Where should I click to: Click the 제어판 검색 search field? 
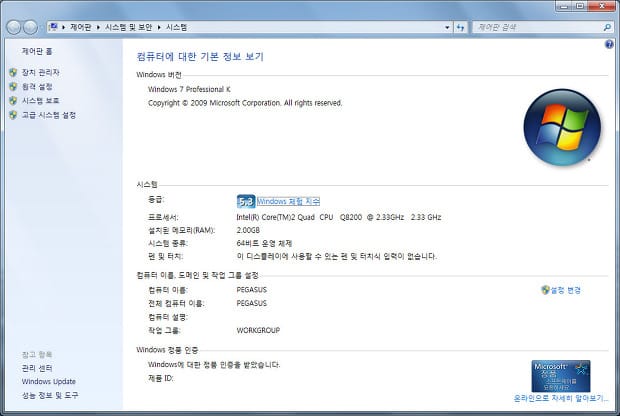[530, 27]
